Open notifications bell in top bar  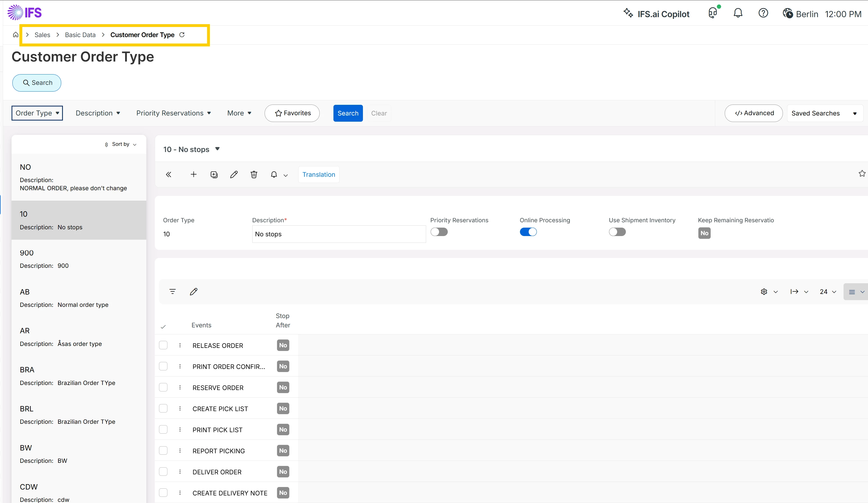(738, 13)
